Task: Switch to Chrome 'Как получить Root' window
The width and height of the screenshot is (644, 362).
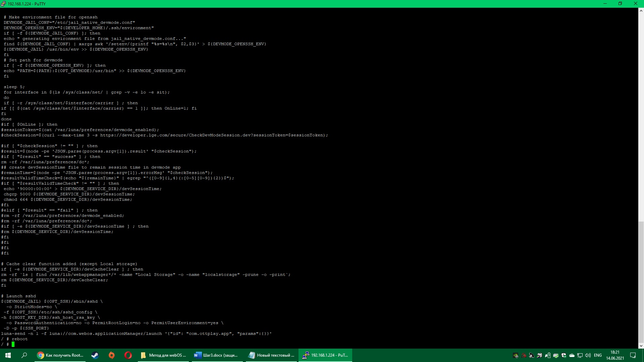Action: (x=60, y=355)
